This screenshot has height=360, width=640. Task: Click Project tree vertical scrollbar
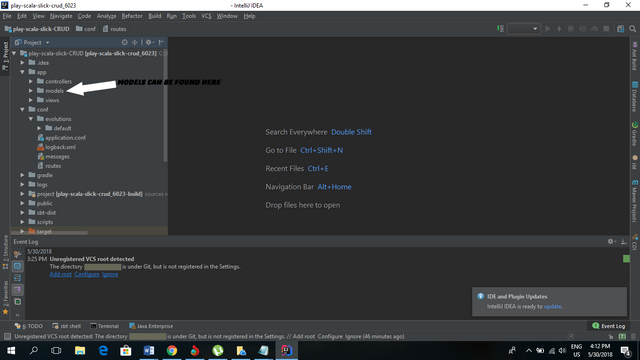[x=165, y=106]
